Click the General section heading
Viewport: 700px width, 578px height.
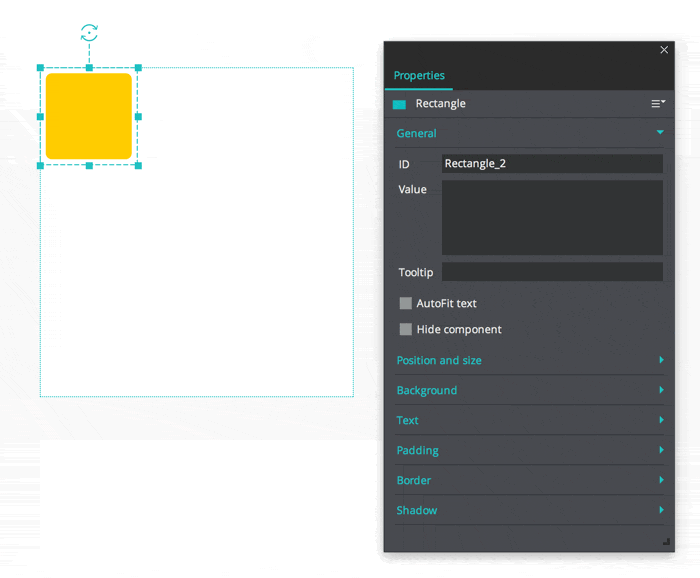(416, 133)
